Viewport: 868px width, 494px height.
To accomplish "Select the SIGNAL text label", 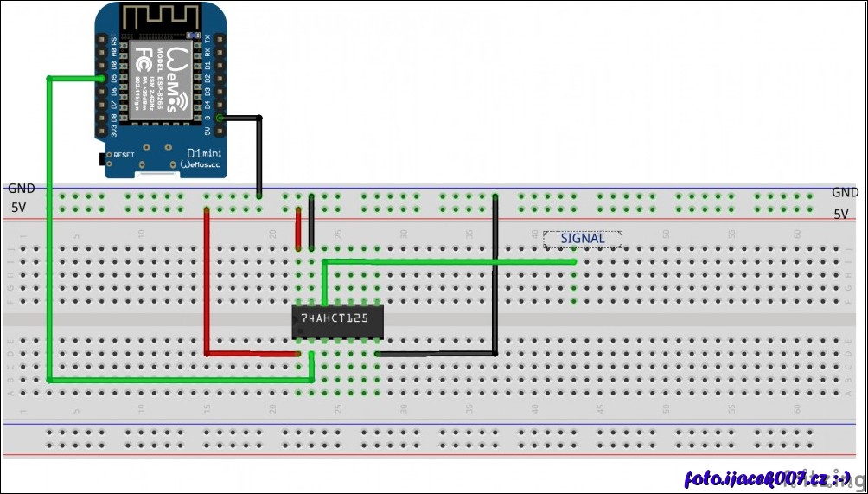I will click(x=582, y=239).
